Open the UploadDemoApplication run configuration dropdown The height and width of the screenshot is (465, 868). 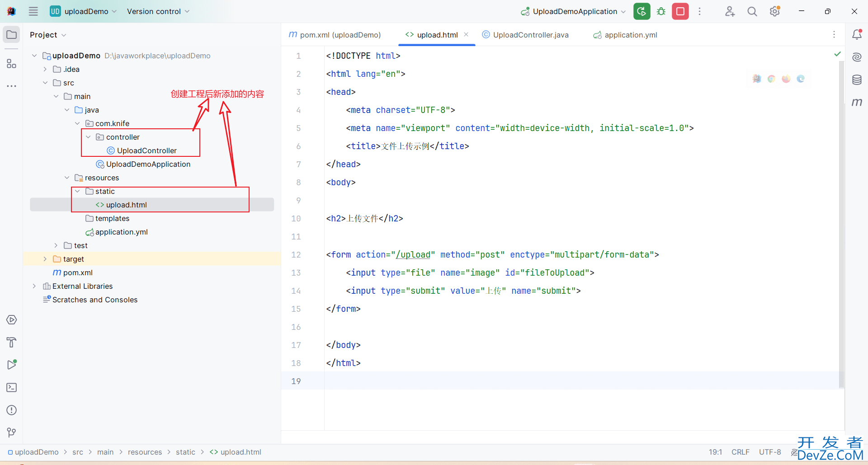[x=573, y=11]
